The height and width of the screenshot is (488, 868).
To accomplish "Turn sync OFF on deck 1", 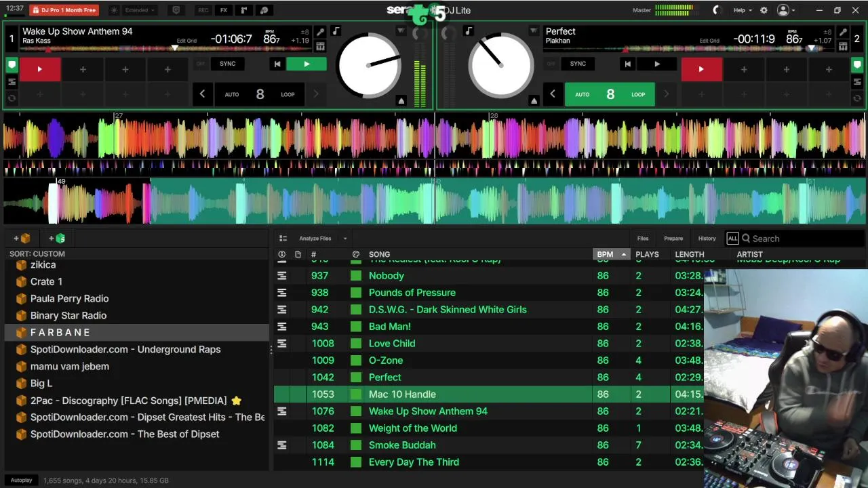I will tap(201, 64).
